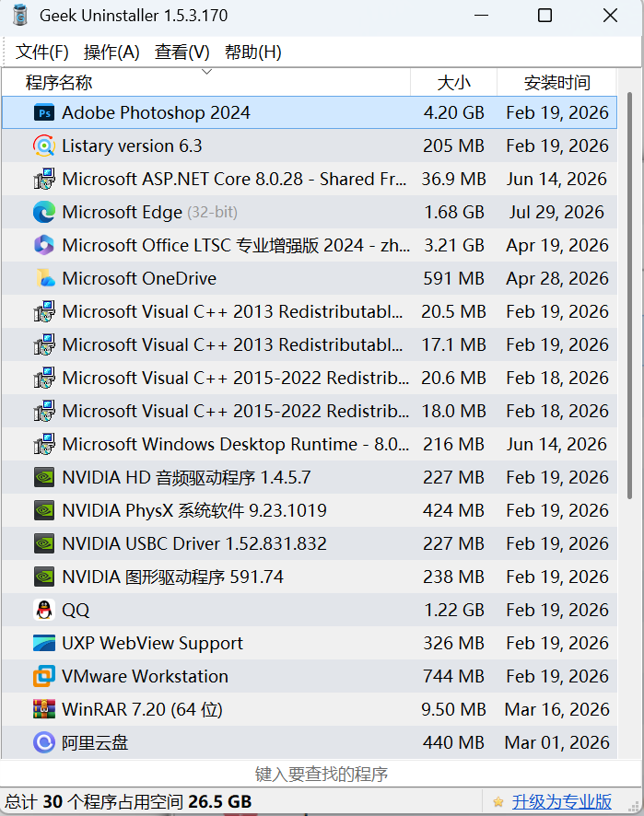
Task: Click the 1.68 GB size cell
Action: [x=454, y=213]
